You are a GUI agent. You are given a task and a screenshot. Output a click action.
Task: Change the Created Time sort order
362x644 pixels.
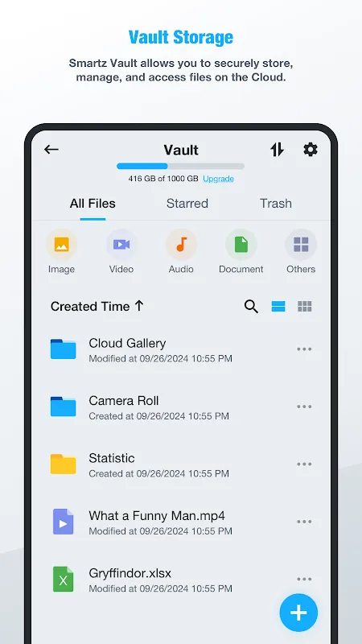(x=97, y=307)
